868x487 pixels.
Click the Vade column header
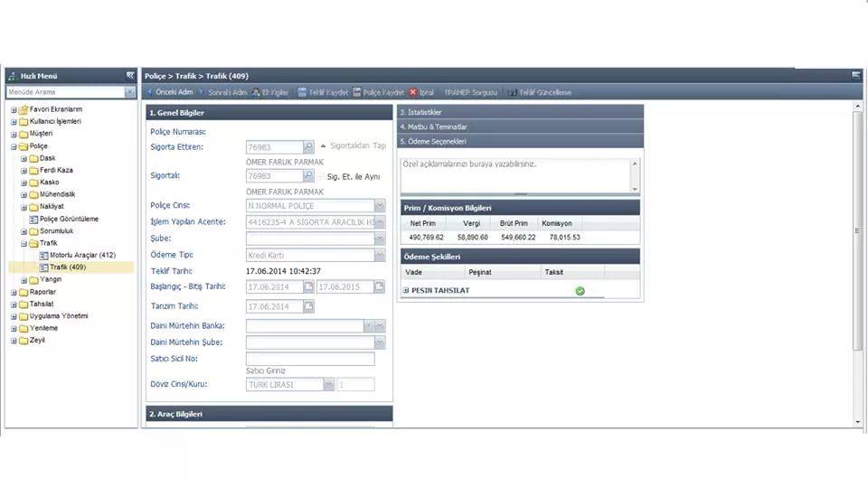coord(433,272)
